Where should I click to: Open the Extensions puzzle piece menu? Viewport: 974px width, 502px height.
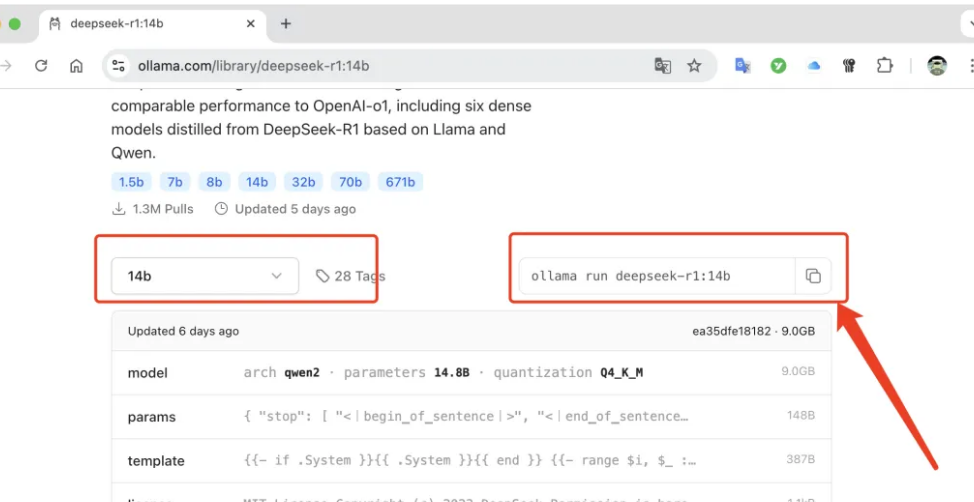pos(885,65)
